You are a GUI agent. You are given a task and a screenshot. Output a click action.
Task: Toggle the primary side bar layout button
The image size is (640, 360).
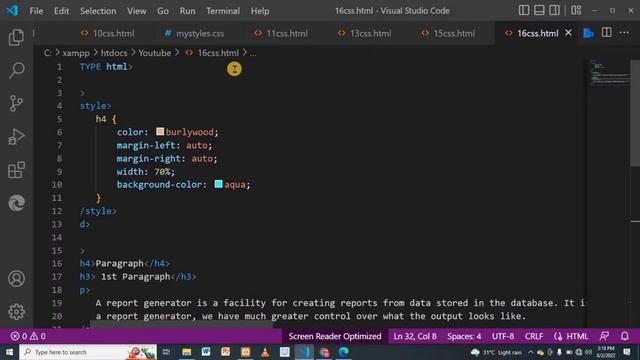524,10
